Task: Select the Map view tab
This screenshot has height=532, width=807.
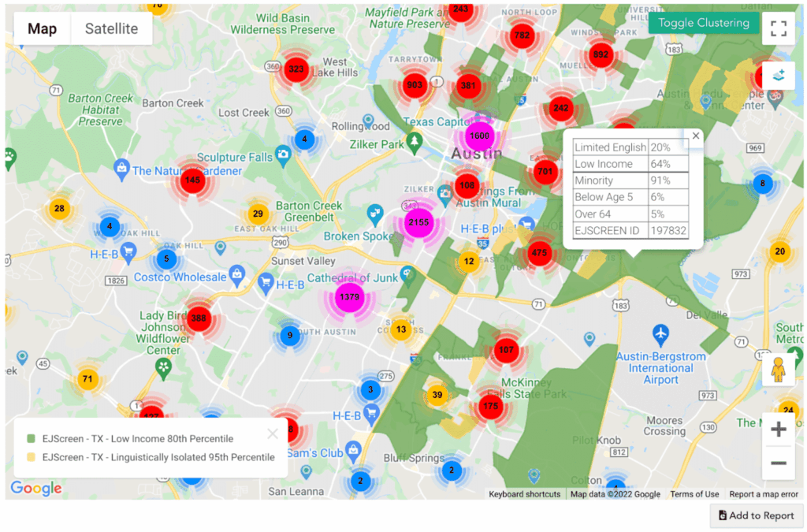Action: click(x=43, y=28)
